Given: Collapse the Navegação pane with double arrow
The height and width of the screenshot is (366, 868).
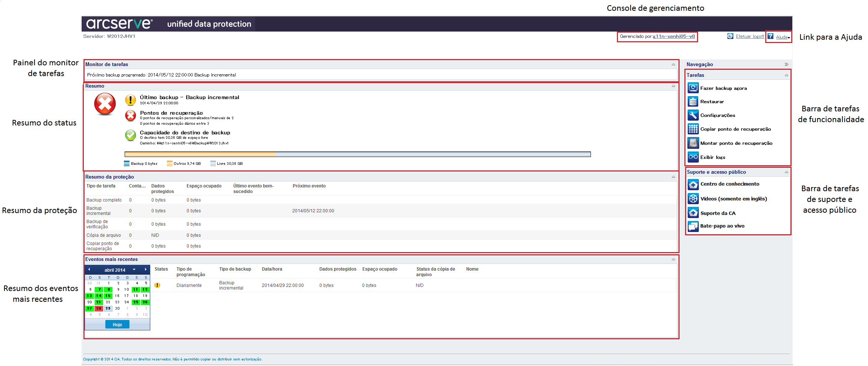Looking at the screenshot, I should [786, 65].
